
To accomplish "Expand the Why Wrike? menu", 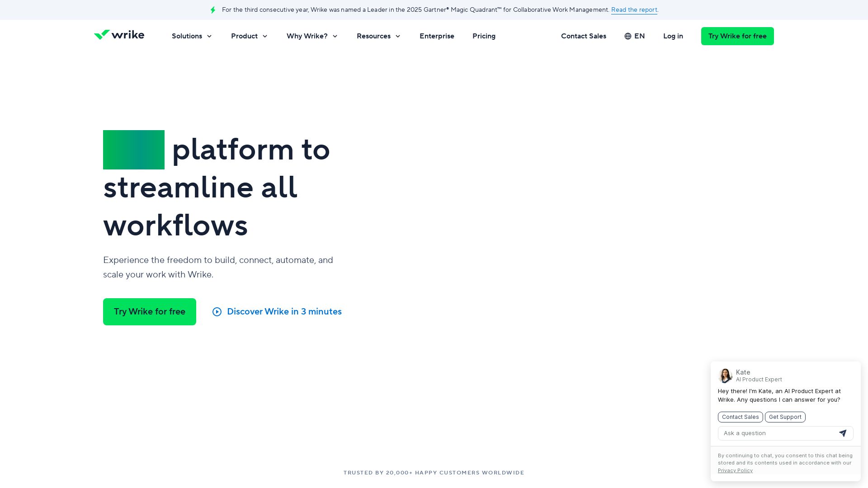I will click(312, 36).
